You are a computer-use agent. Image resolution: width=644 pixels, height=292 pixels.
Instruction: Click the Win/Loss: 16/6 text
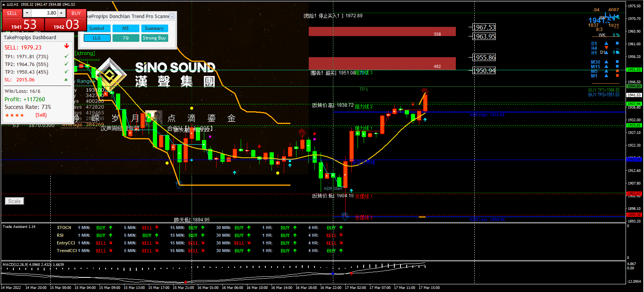point(22,91)
